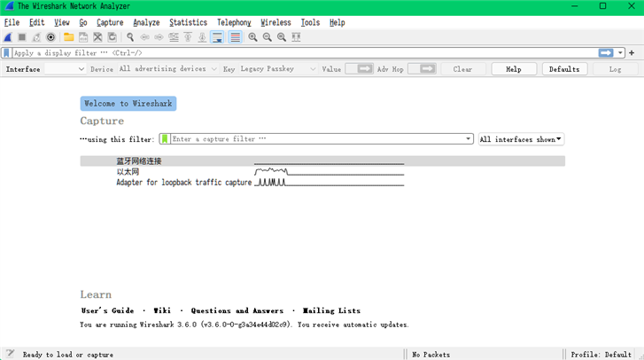
Task: Open the Edit menu
Action: click(x=36, y=22)
